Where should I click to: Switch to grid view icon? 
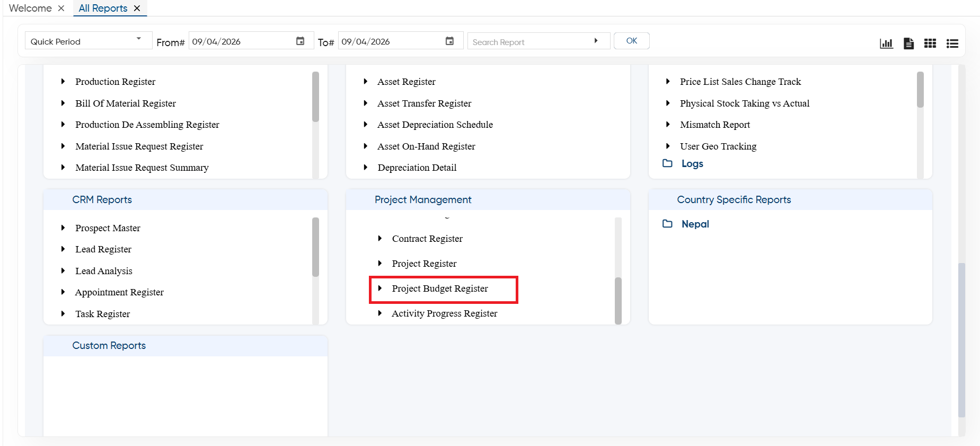pos(930,43)
